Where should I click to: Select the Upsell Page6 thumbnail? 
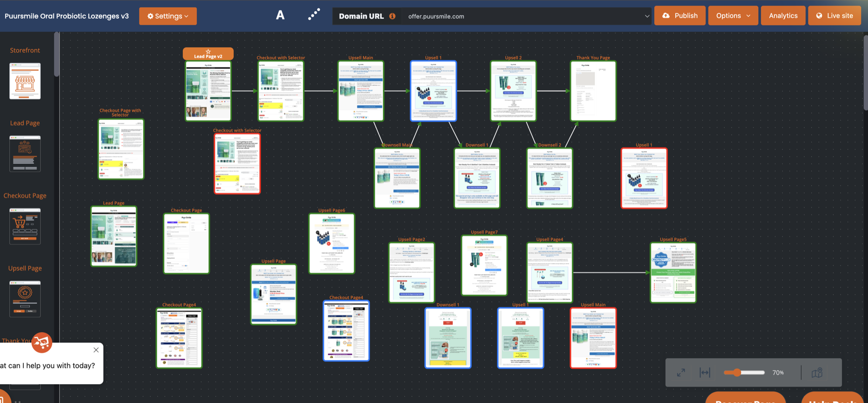pos(332,244)
